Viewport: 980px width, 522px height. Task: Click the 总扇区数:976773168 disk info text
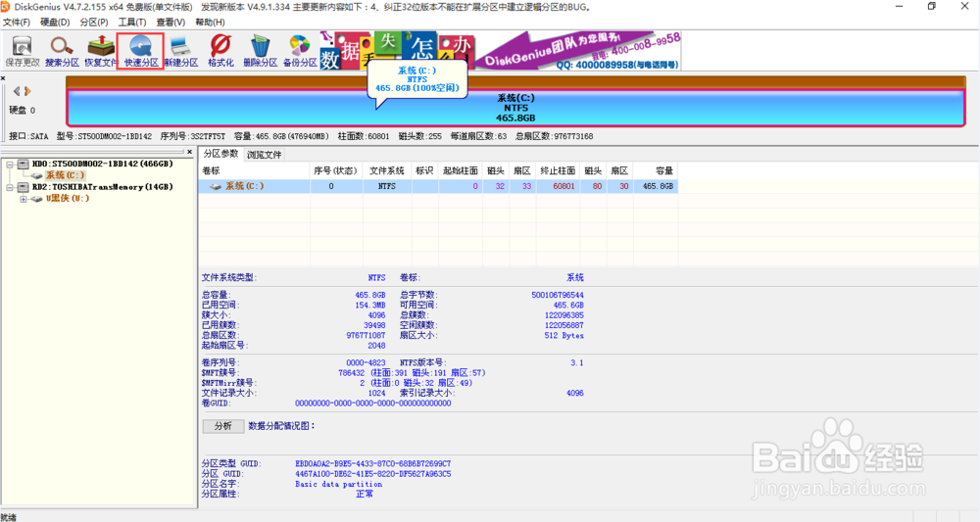[x=554, y=136]
